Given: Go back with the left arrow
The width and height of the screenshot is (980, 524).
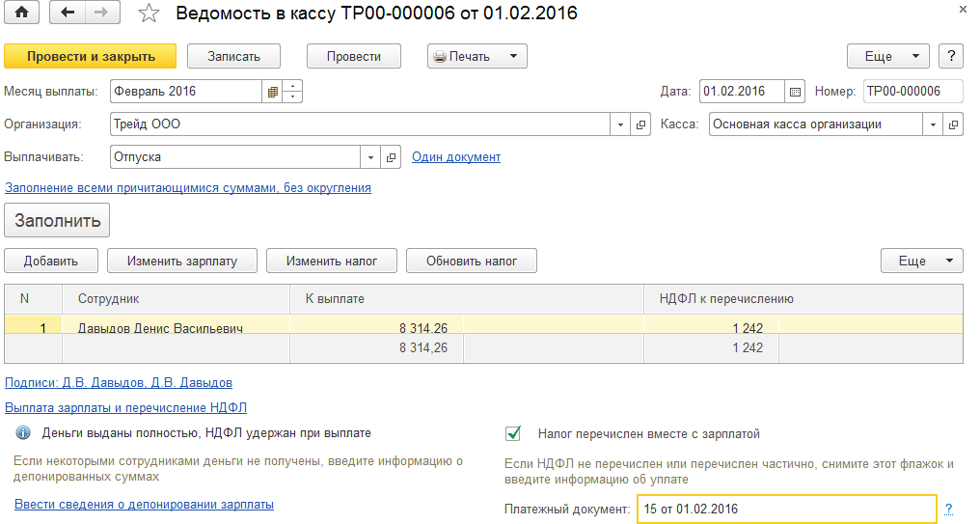Looking at the screenshot, I should click(x=68, y=14).
